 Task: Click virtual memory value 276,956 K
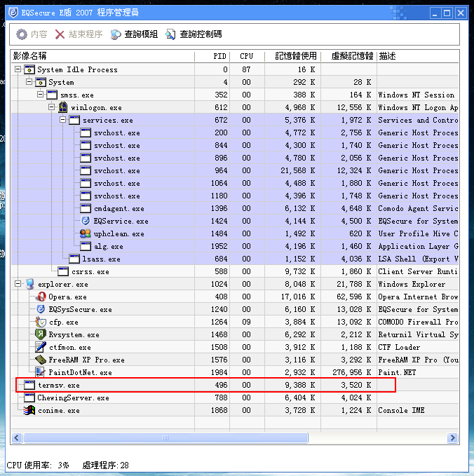pyautogui.click(x=351, y=372)
